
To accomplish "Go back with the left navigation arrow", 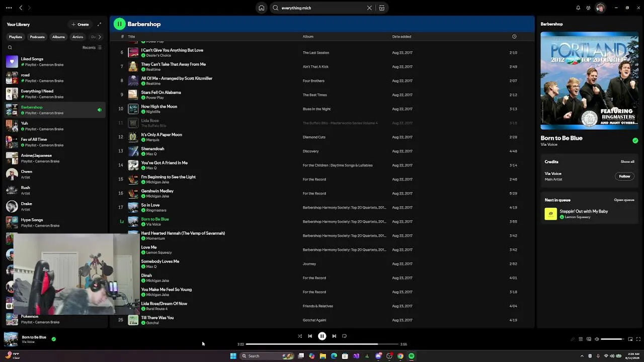I will [x=21, y=8].
